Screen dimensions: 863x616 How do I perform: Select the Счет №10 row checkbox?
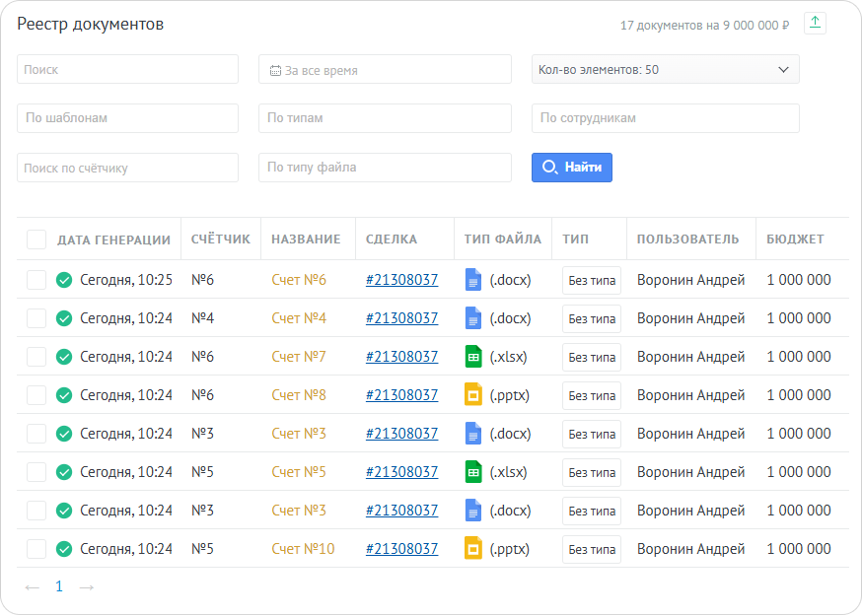click(x=36, y=549)
